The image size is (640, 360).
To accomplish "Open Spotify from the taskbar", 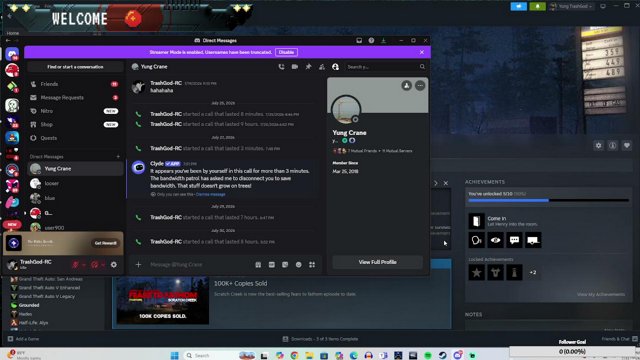I will coord(428,356).
